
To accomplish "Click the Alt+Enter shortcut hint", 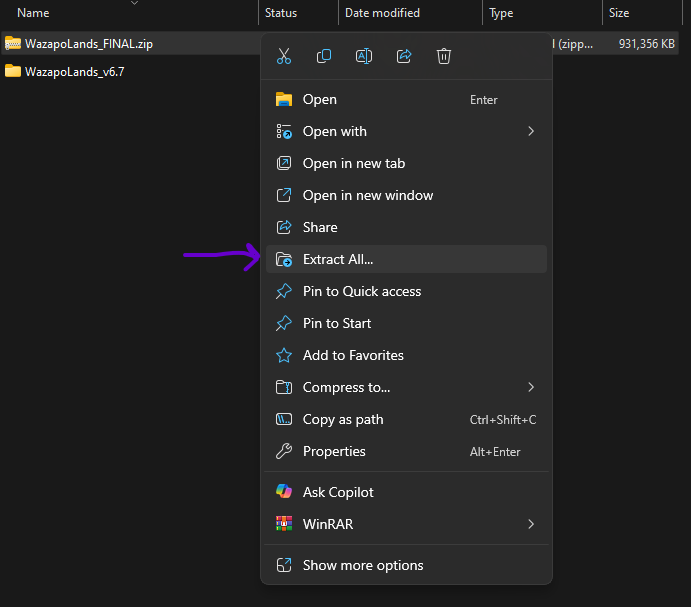I will tap(495, 452).
